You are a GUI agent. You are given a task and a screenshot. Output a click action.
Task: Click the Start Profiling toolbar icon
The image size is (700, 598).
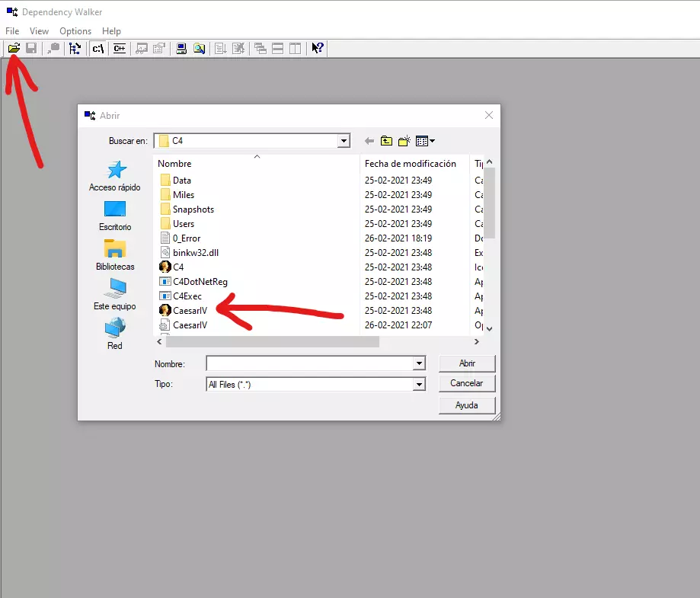tap(221, 48)
